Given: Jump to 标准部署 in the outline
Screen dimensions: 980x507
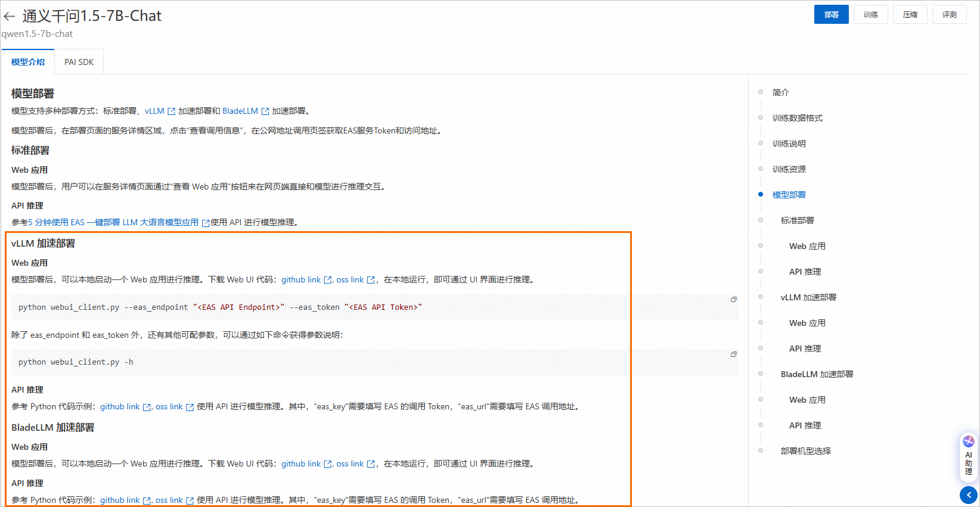Looking at the screenshot, I should pyautogui.click(x=797, y=220).
